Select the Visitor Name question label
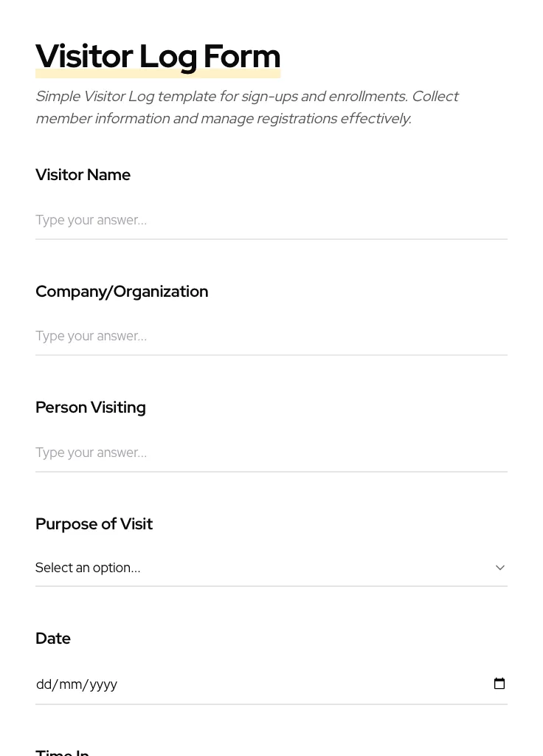The height and width of the screenshot is (756, 543). coord(83,175)
